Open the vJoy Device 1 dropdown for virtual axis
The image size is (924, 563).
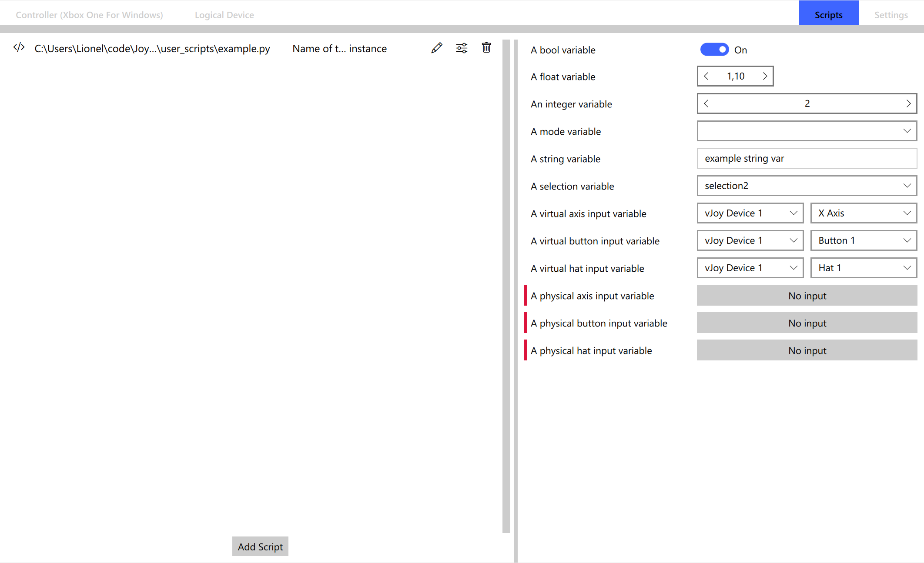[750, 213]
